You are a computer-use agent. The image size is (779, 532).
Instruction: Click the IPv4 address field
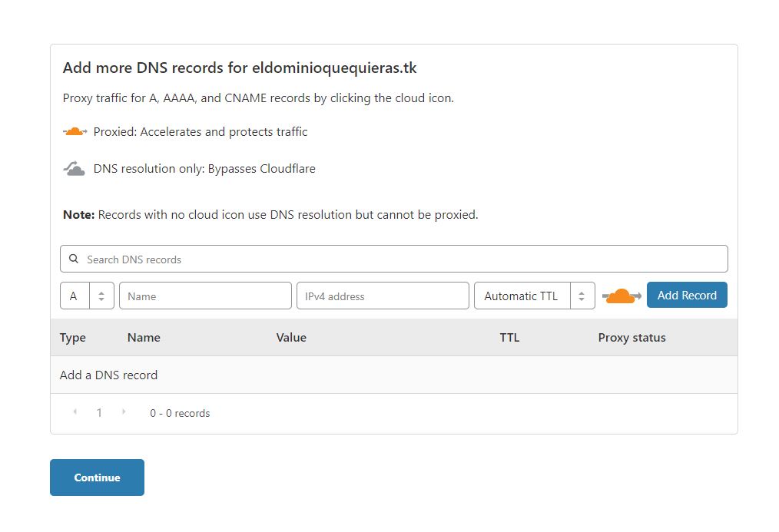tap(382, 296)
